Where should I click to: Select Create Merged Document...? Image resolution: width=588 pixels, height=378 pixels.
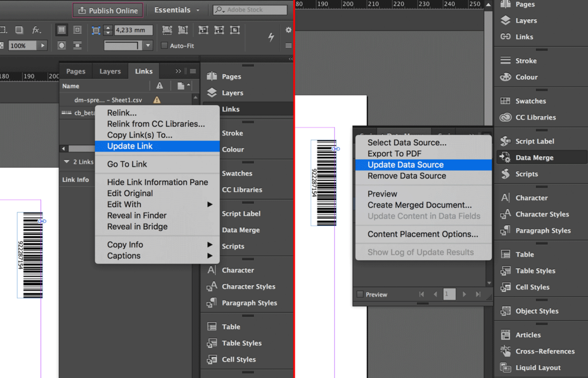coord(423,205)
